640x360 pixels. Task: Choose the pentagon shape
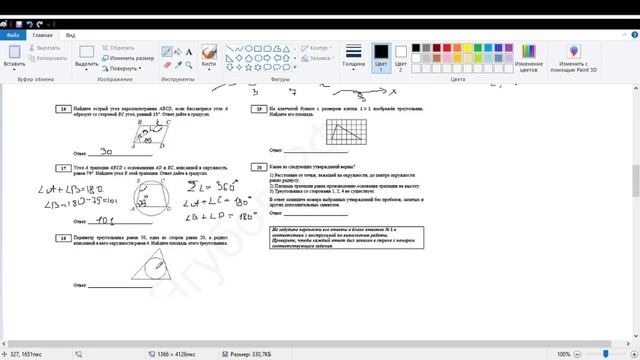[x=249, y=58]
